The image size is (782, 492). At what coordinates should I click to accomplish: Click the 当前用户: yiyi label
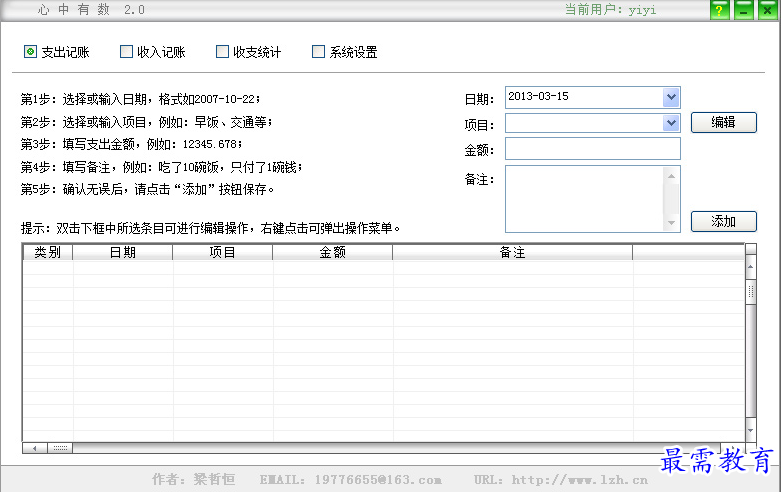(x=610, y=9)
